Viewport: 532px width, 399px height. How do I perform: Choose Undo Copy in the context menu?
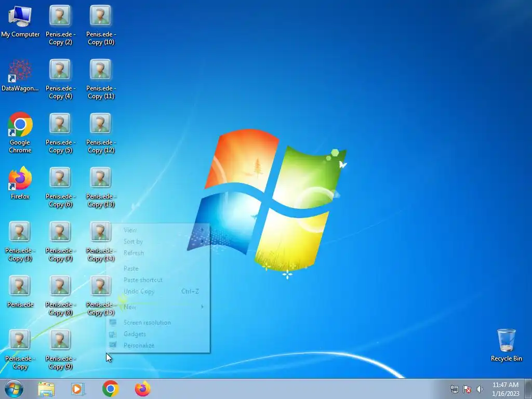[x=158, y=291]
